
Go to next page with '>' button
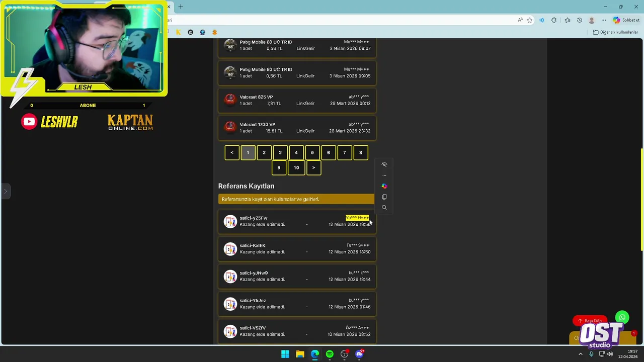tap(313, 168)
